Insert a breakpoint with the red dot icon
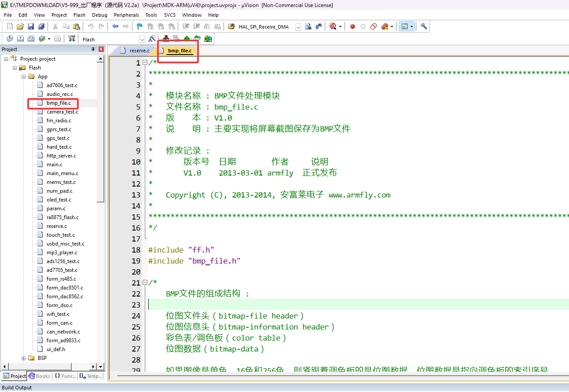This screenshot has height=392, width=569. 352,26
